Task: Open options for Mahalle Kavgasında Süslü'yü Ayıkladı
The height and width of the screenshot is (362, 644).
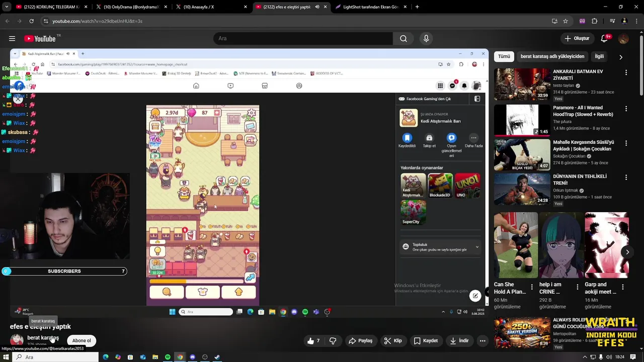Action: pos(626,143)
